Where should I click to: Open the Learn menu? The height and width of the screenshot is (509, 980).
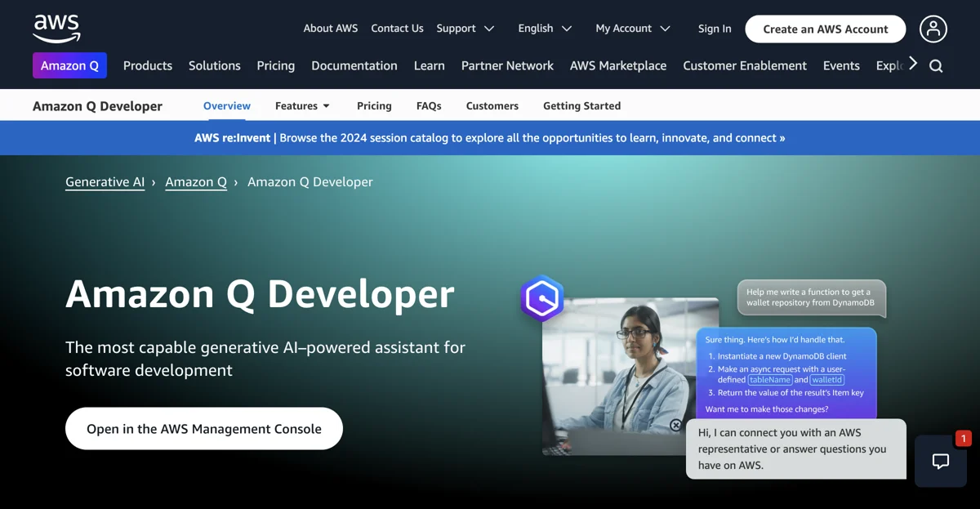(x=430, y=65)
